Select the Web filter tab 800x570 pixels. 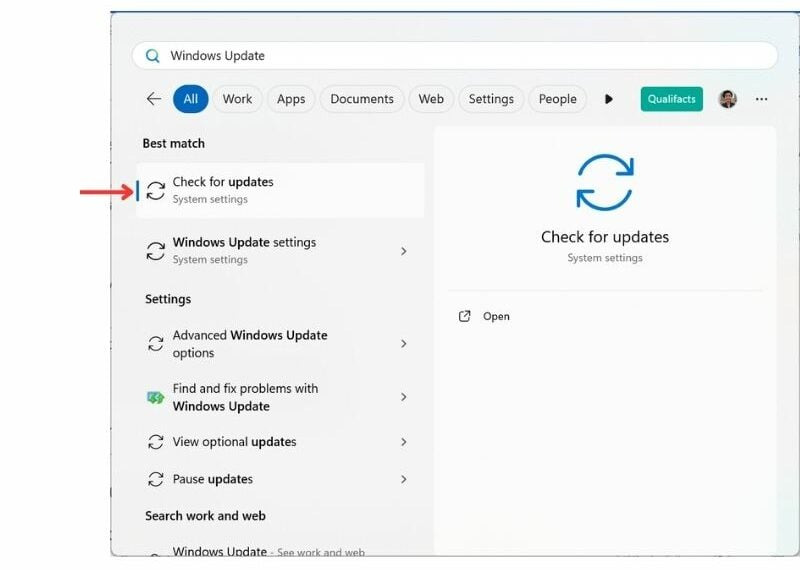tap(431, 99)
